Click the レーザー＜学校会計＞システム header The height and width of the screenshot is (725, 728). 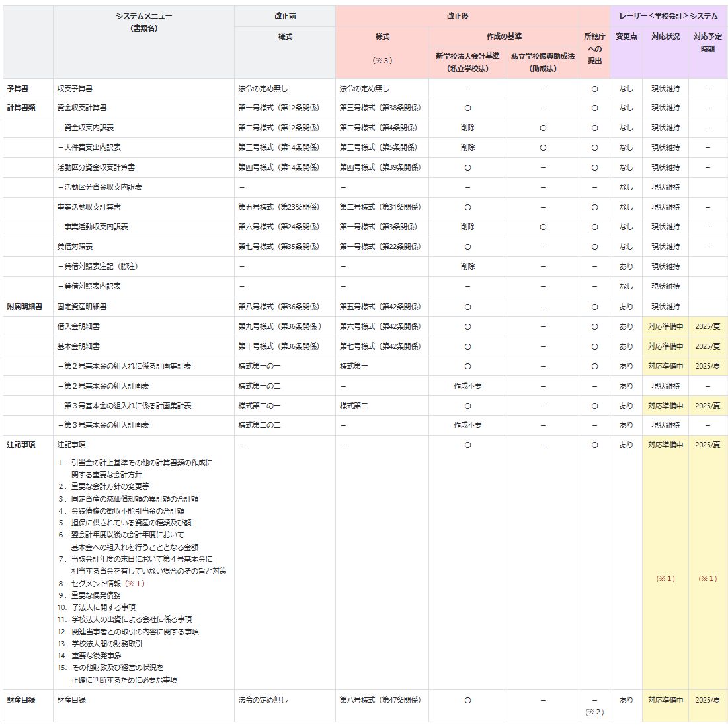(668, 16)
